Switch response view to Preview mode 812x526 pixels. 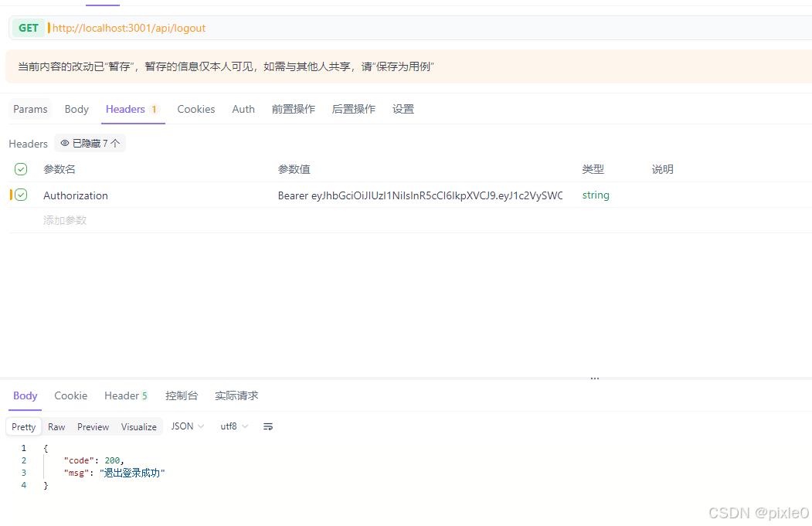click(93, 426)
